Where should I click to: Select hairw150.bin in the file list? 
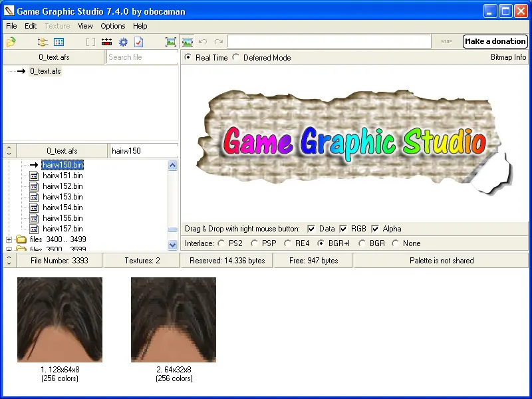[x=63, y=165]
